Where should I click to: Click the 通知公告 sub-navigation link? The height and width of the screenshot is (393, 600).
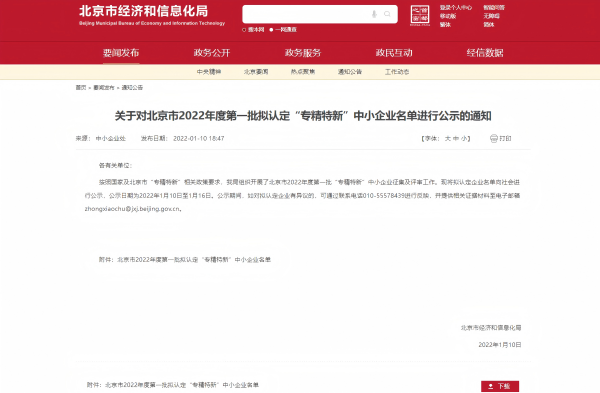(350, 72)
